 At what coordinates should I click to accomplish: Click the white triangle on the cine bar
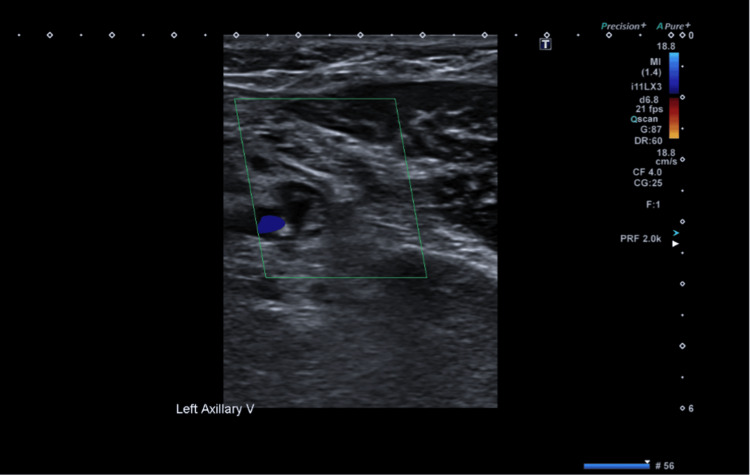[647, 462]
